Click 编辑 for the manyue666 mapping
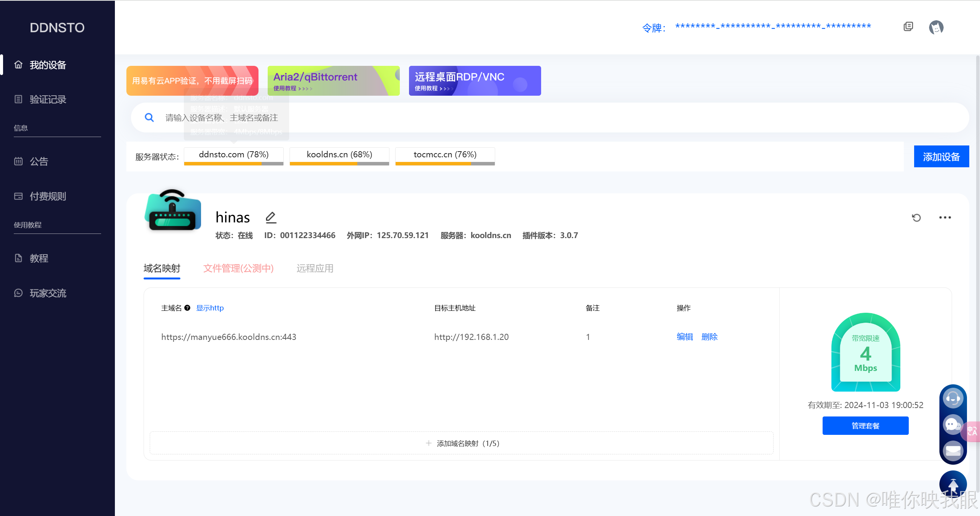Viewport: 980px width, 516px height. click(x=684, y=337)
